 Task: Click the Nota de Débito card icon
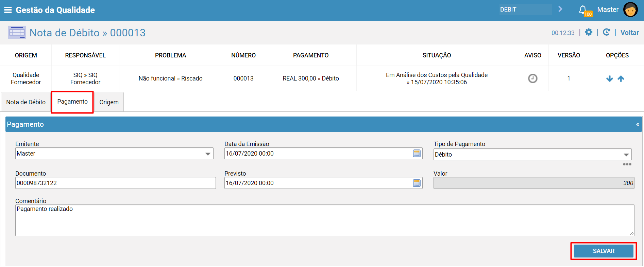[x=17, y=33]
